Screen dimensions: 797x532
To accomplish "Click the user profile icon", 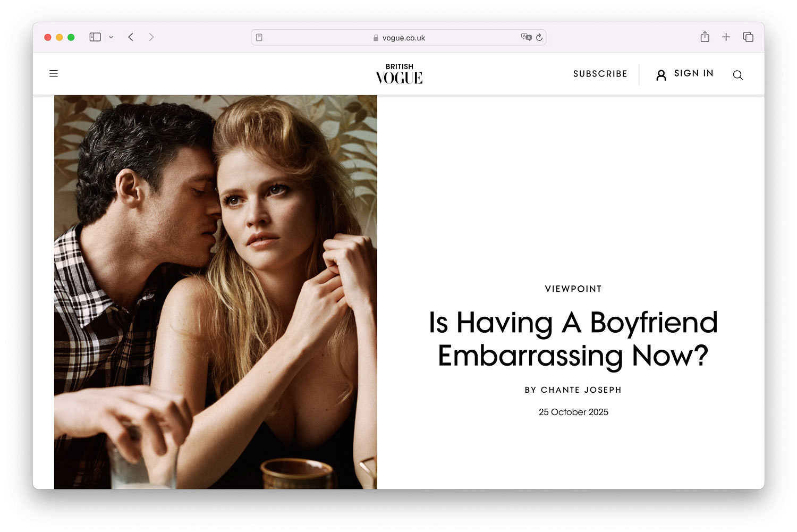I will click(661, 75).
